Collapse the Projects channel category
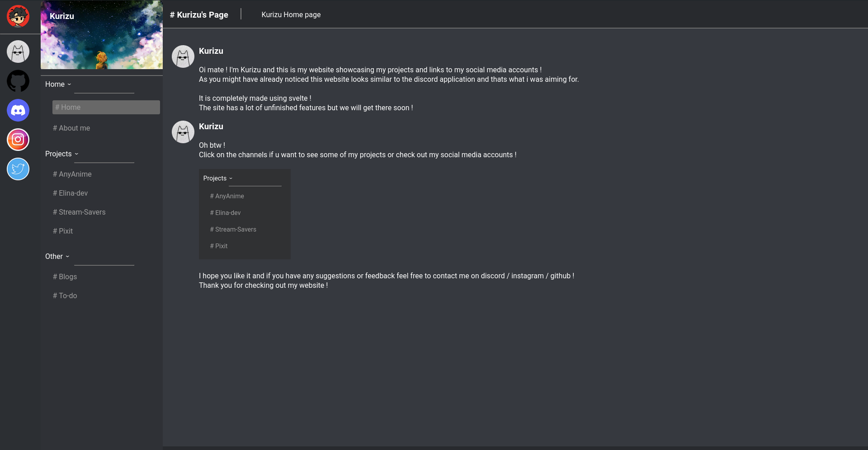The width and height of the screenshot is (868, 450). (61, 154)
